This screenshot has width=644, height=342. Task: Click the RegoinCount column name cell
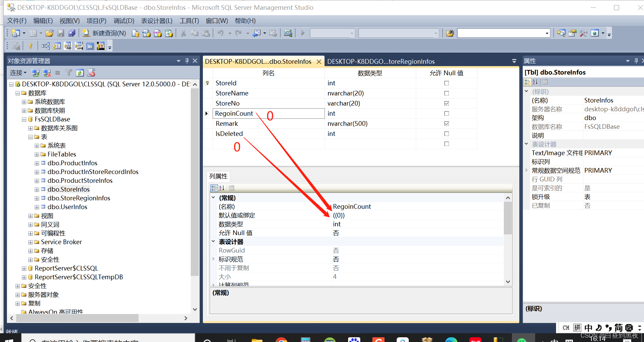click(269, 113)
